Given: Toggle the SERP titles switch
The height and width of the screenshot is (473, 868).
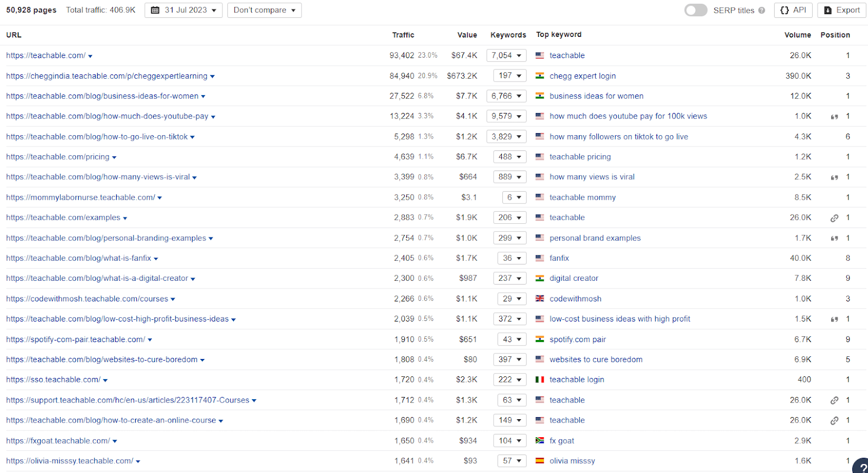Looking at the screenshot, I should (x=695, y=10).
